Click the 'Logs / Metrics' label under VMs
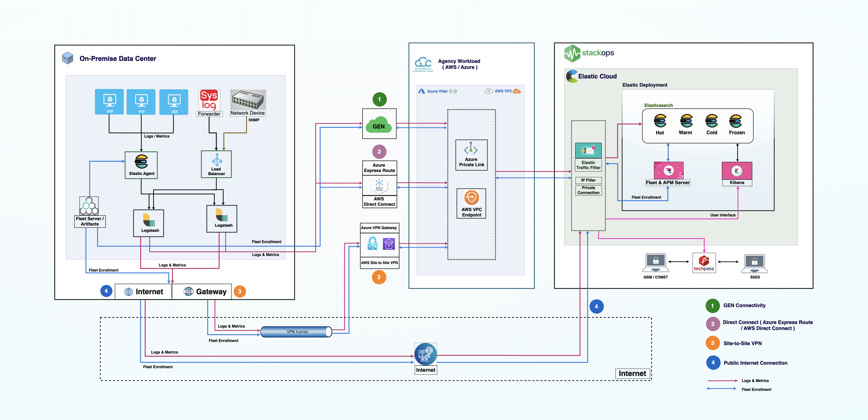The width and height of the screenshot is (868, 420). [157, 136]
